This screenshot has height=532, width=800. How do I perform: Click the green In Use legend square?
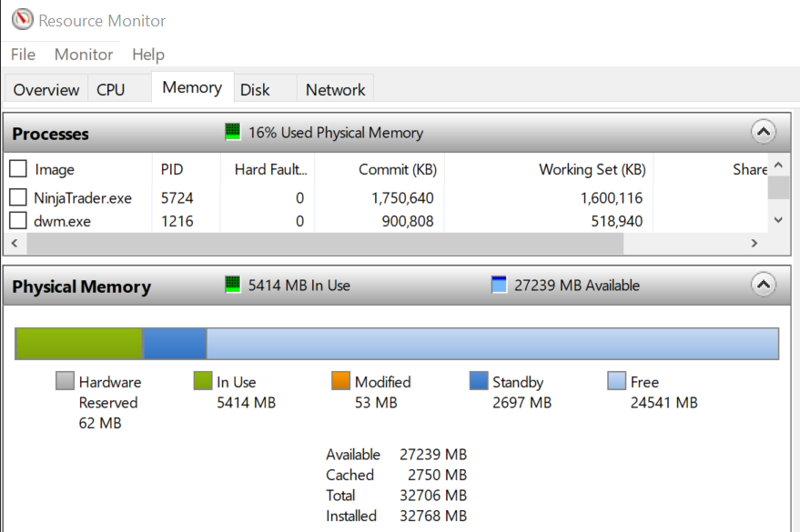[203, 381]
